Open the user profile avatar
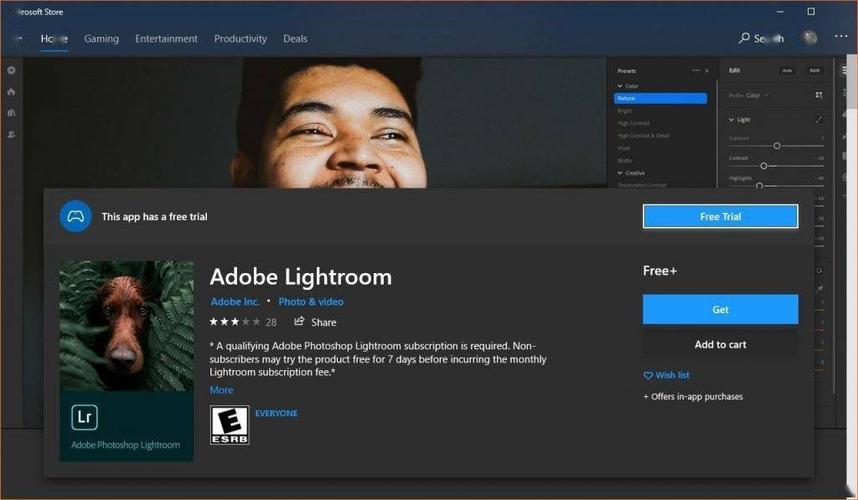The width and height of the screenshot is (858, 500). coord(809,38)
